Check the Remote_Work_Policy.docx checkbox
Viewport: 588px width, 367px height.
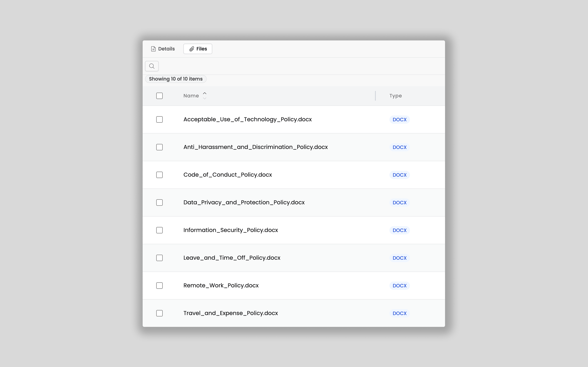tap(159, 285)
